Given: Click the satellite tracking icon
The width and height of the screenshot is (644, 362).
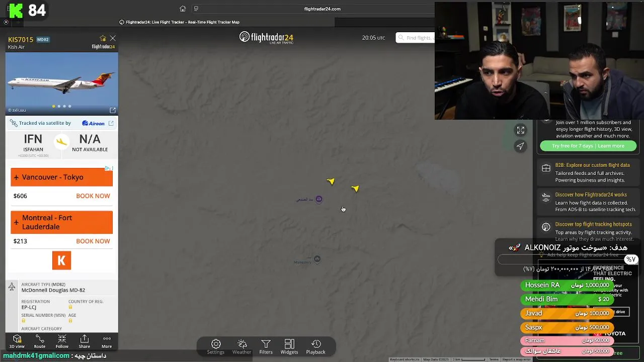Looking at the screenshot, I should pos(14,123).
